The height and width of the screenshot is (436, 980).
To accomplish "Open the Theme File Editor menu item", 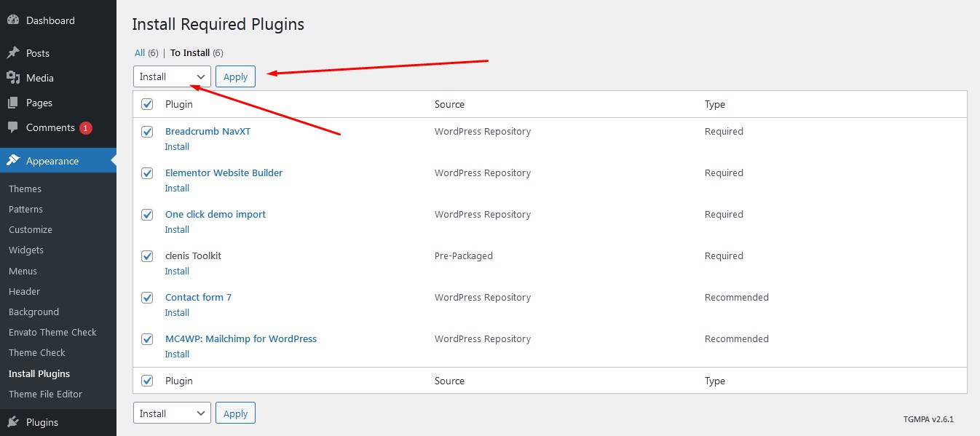I will (x=45, y=394).
